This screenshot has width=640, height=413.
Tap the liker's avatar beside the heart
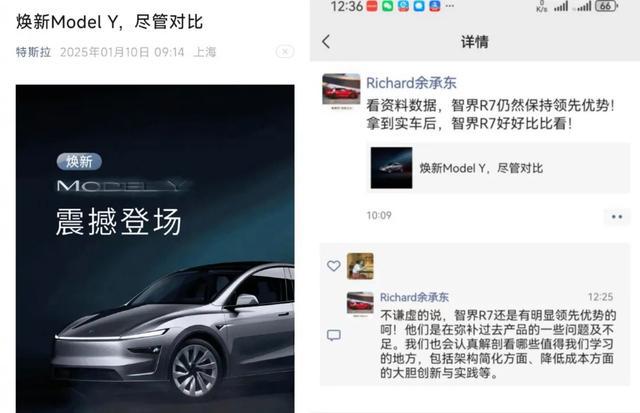360,266
